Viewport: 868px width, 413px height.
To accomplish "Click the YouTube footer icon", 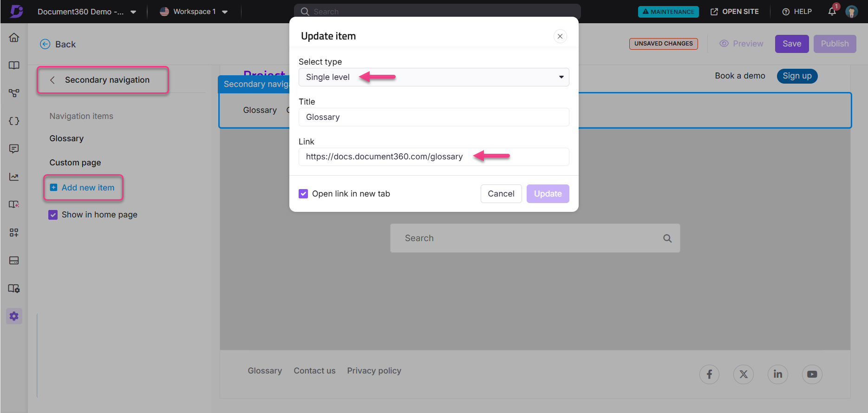I will tap(812, 374).
